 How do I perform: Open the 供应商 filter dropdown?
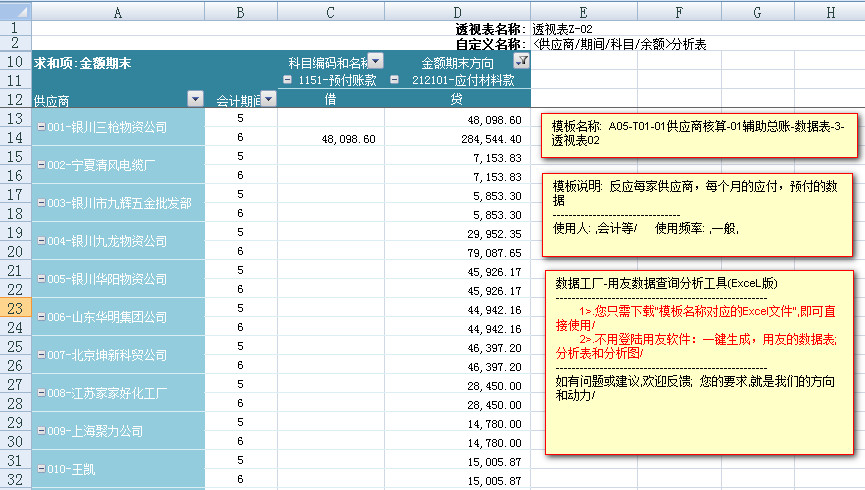195,99
